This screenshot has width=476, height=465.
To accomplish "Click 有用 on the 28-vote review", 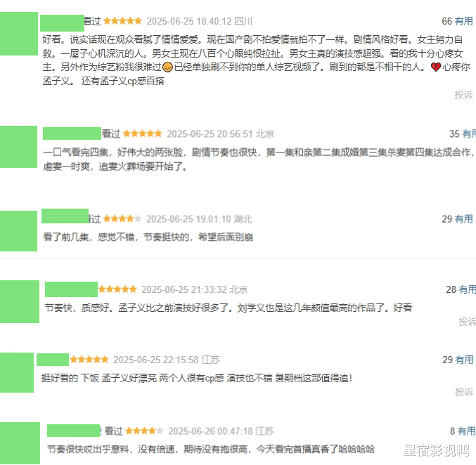I will 467,289.
